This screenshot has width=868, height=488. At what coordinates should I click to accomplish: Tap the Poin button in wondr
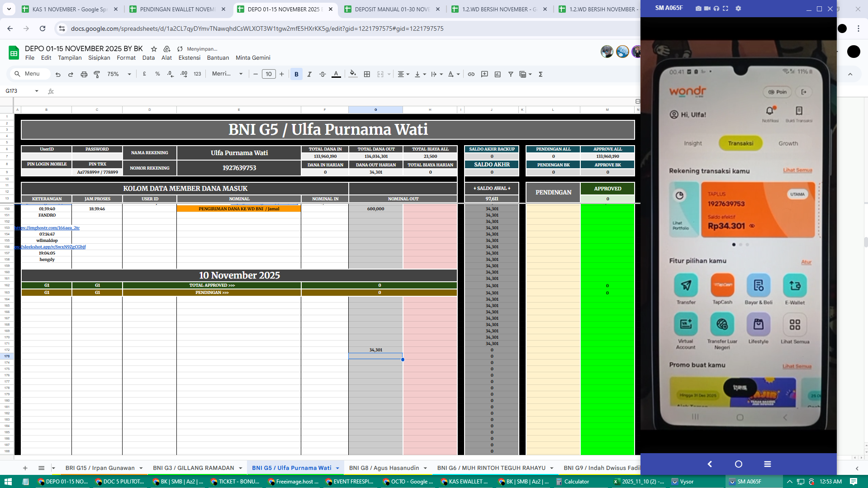[x=778, y=92]
